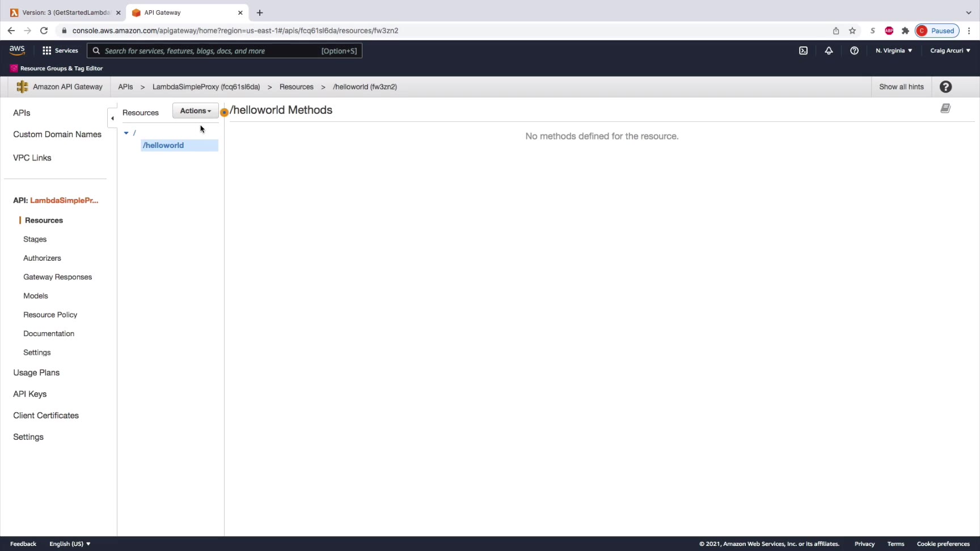
Task: Close the API Gateway browser tab
Action: [240, 12]
